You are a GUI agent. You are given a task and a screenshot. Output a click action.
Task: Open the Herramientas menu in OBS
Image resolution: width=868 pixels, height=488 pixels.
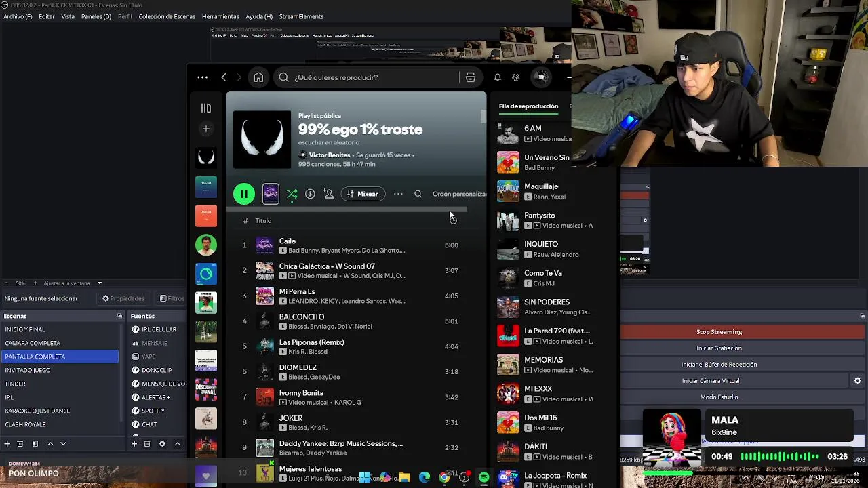click(x=220, y=16)
